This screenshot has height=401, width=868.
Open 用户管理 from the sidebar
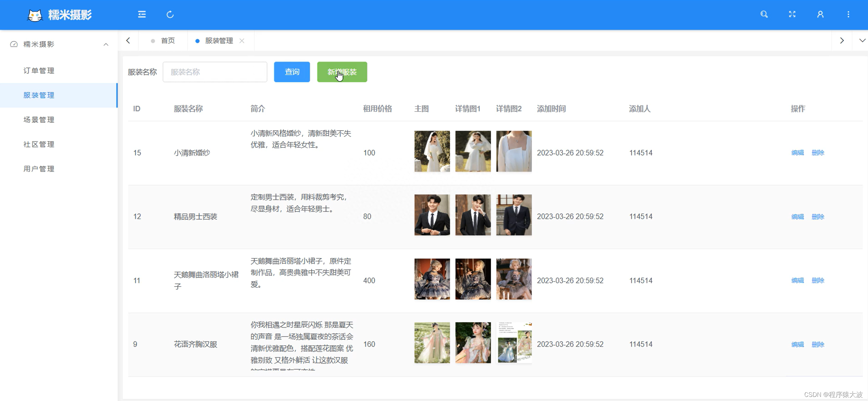coord(39,168)
